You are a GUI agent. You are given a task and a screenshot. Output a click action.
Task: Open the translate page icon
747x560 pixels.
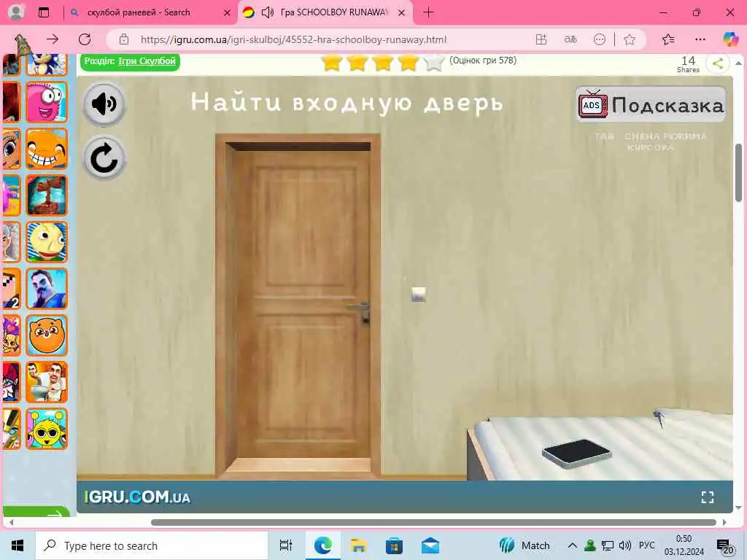(x=570, y=39)
